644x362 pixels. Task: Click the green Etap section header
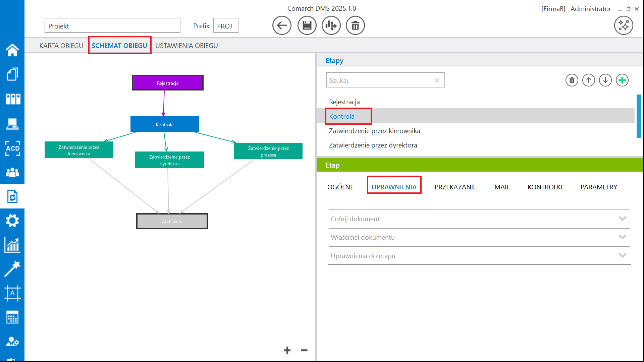point(480,165)
